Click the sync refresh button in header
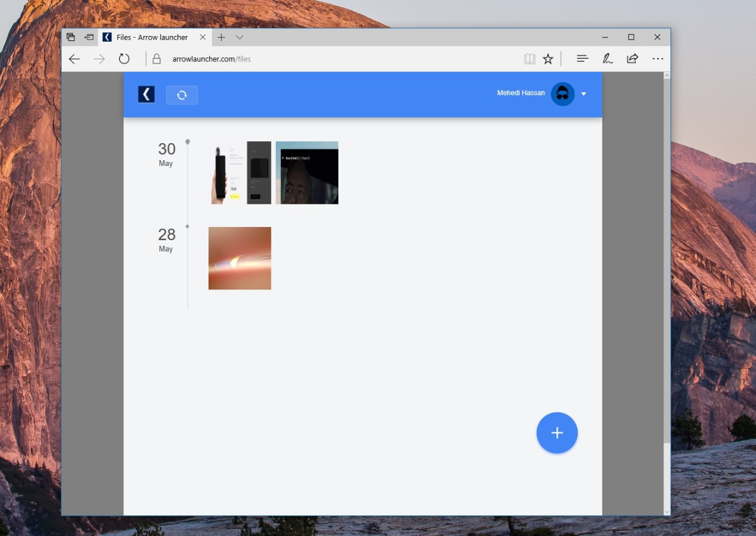The height and width of the screenshot is (536, 756). (x=182, y=95)
